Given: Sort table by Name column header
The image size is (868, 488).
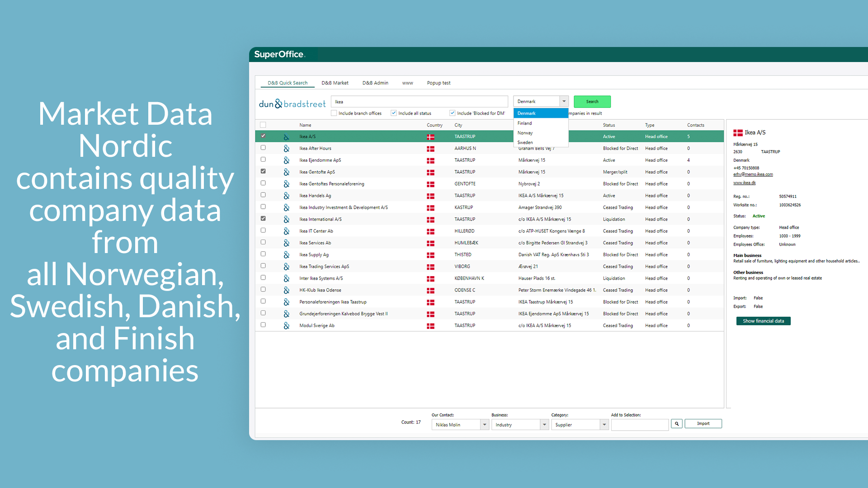Looking at the screenshot, I should [x=305, y=125].
